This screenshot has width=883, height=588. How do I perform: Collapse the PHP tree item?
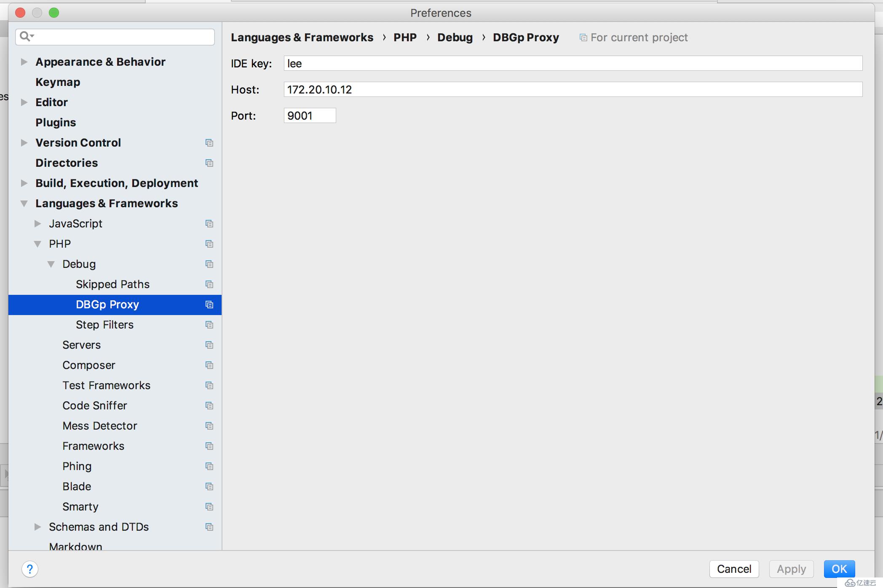[x=38, y=243]
